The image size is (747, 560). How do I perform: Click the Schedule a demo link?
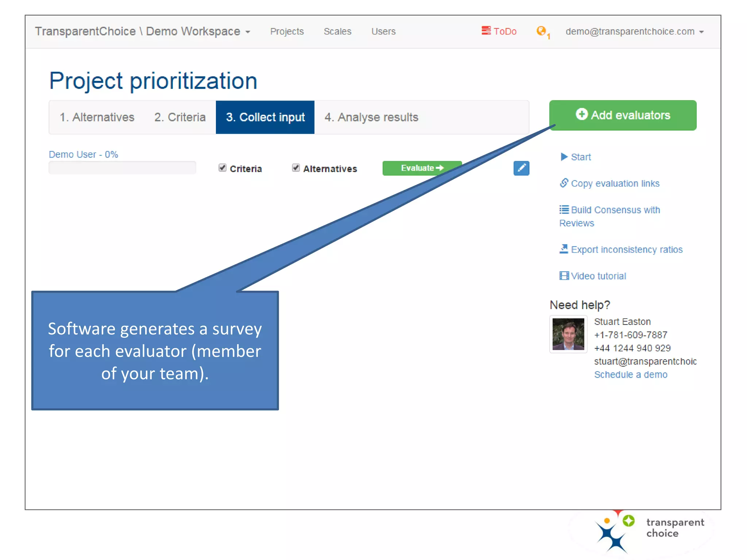631,374
